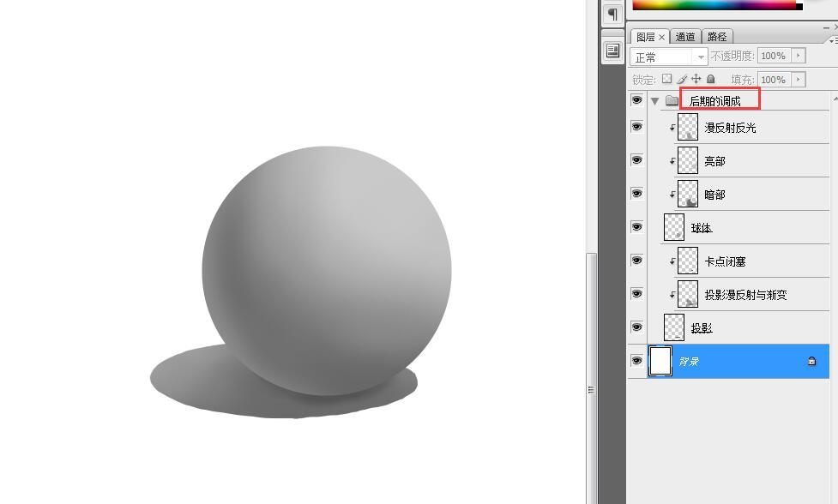
Task: Click the lock transparent pixels icon
Action: coord(666,79)
